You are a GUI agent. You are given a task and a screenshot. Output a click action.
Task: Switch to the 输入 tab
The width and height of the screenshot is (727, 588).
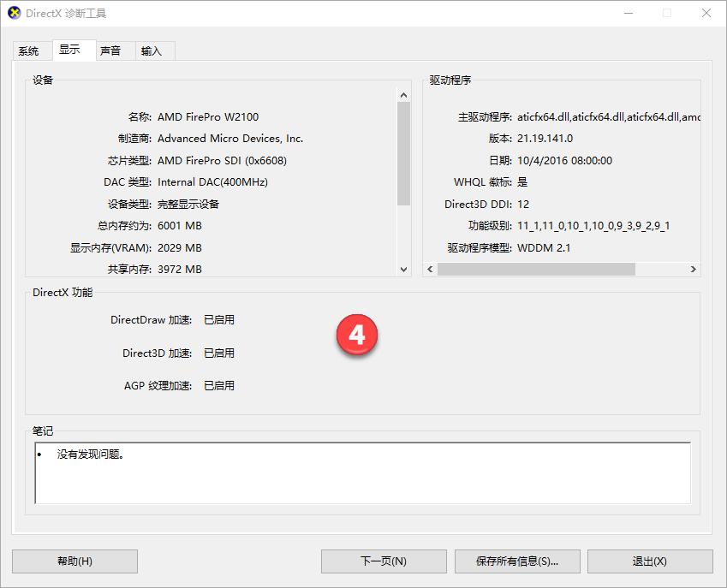point(153,50)
